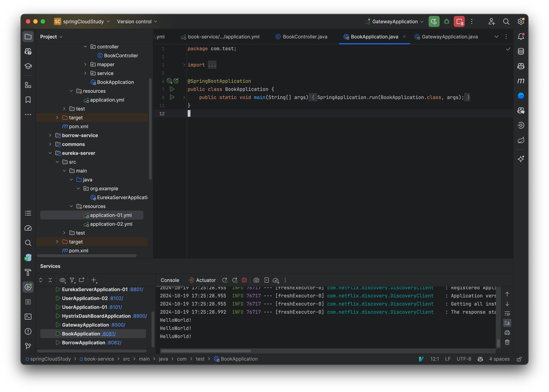Open AI Assistant sparkle icon

coord(521,159)
